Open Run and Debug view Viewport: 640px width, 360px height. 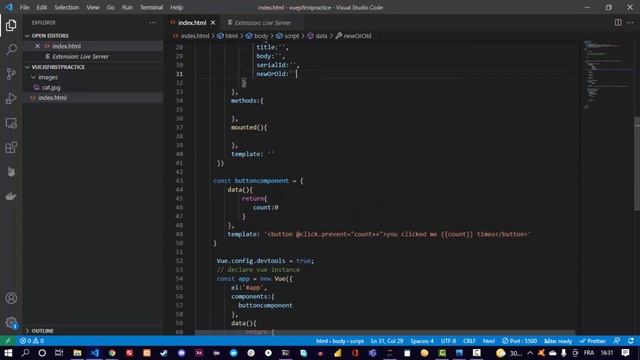pyautogui.click(x=11, y=98)
